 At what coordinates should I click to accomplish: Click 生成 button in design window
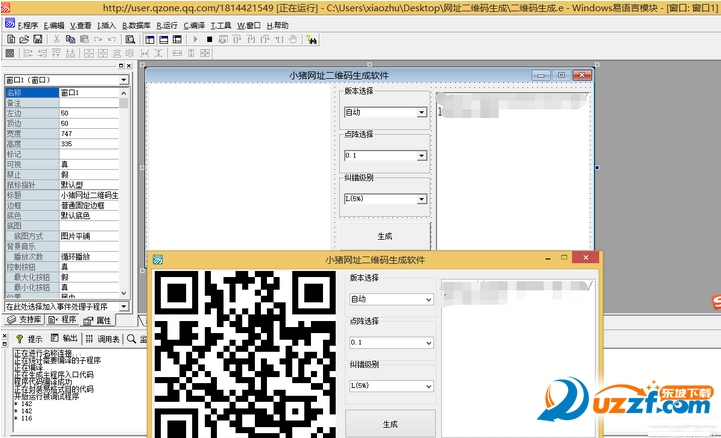385,236
